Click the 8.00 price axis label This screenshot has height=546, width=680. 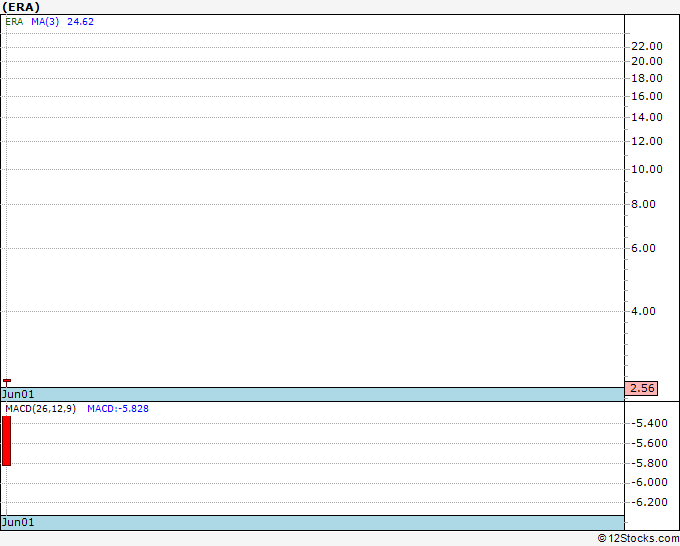(x=643, y=204)
